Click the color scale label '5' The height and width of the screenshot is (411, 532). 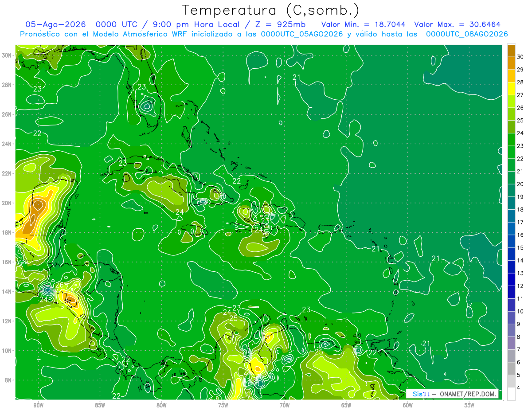click(x=519, y=375)
